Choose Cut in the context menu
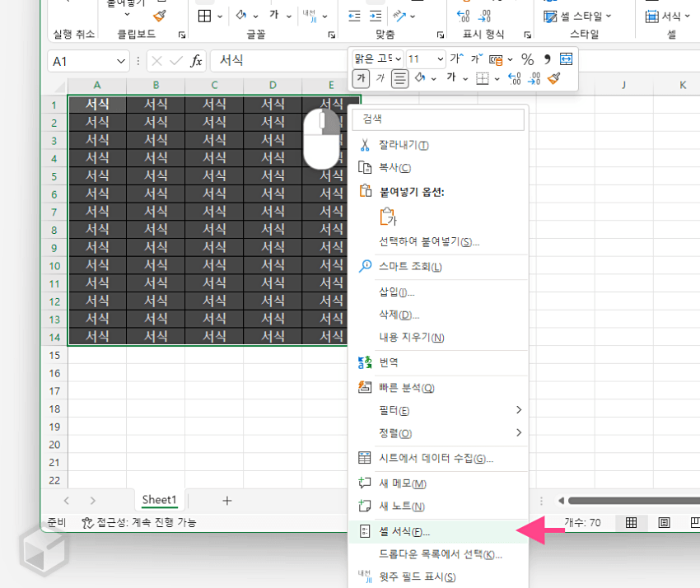This screenshot has height=588, width=700. coord(437,145)
